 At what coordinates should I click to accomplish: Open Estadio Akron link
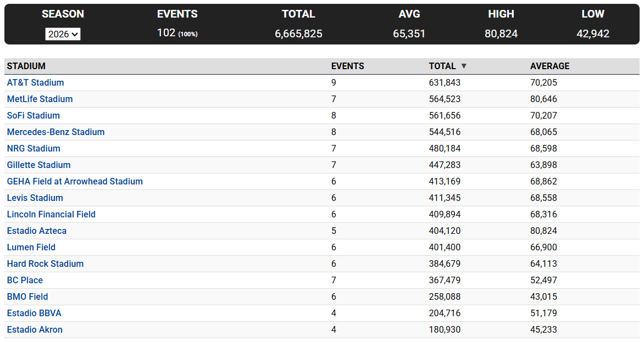click(x=35, y=330)
